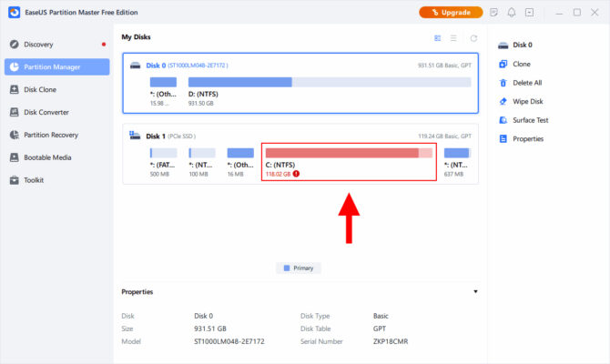Open the title bar dropdown menu

pyautogui.click(x=531, y=13)
